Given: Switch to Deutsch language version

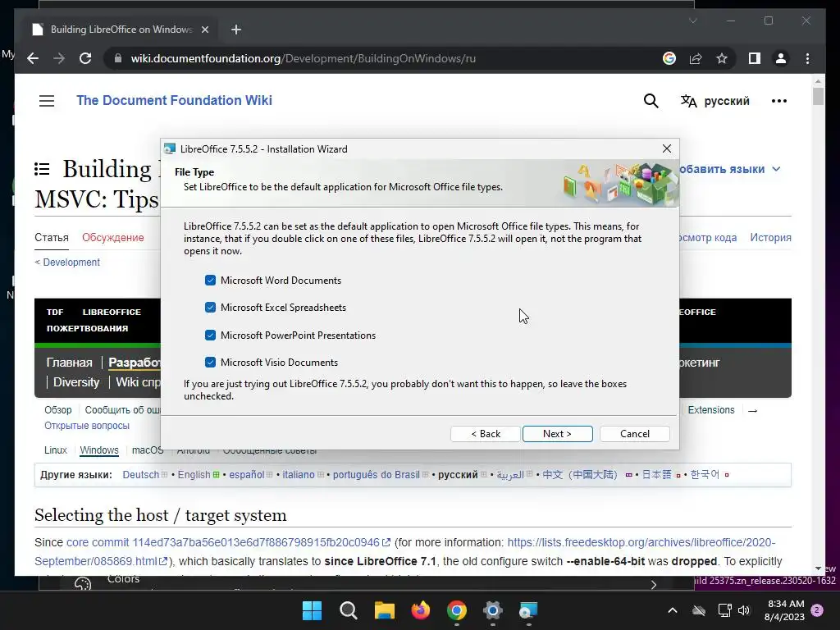Looking at the screenshot, I should 141,475.
